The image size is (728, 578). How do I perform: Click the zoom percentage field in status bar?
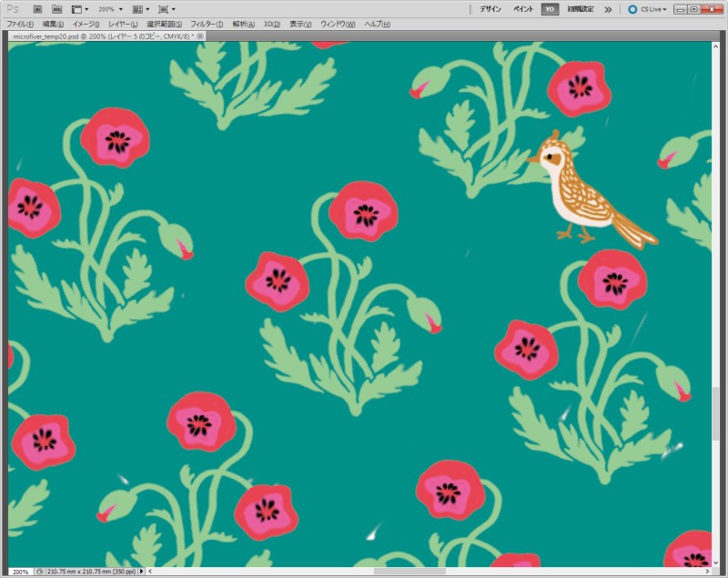pos(19,572)
